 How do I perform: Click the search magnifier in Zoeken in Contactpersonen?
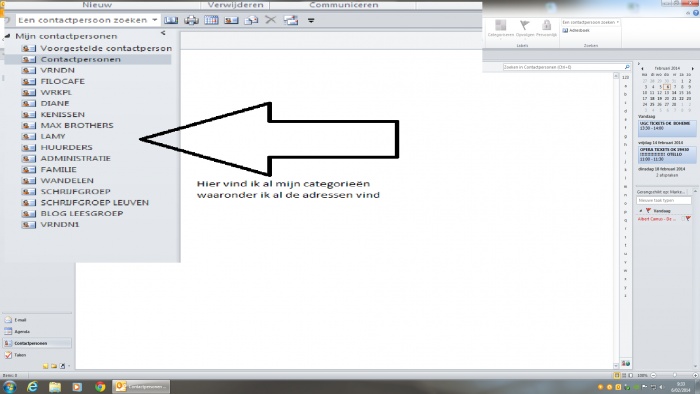pos(627,67)
